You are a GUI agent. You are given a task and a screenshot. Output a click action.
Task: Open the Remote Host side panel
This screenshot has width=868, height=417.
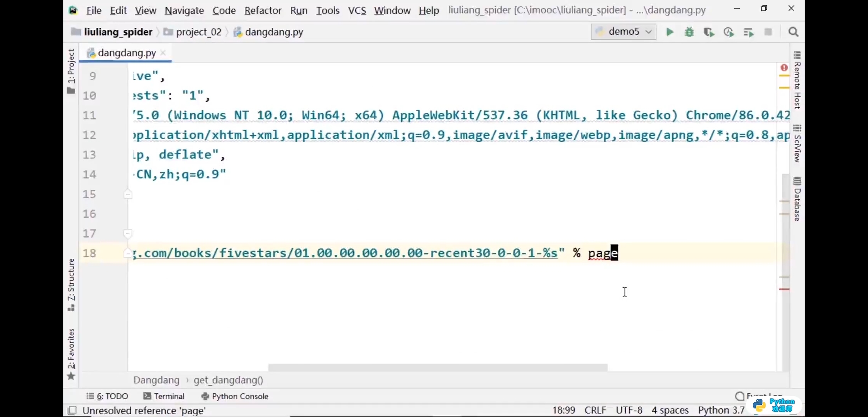pyautogui.click(x=797, y=80)
